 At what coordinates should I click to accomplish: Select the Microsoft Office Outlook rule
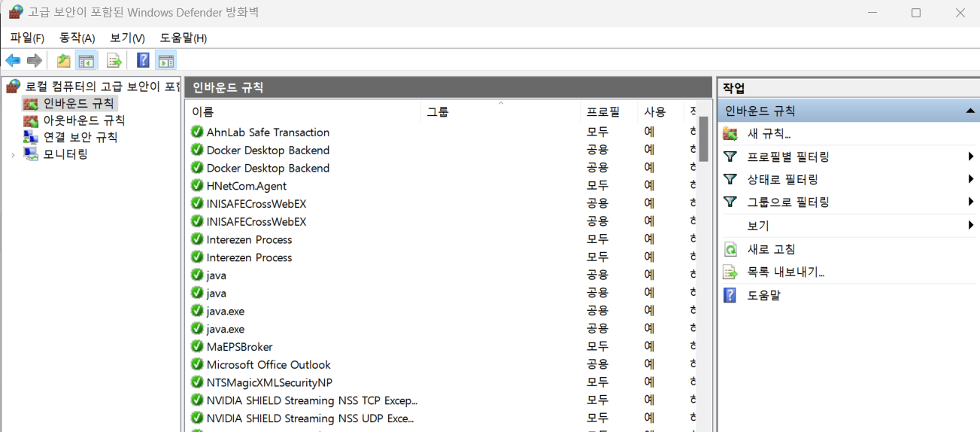pos(269,364)
